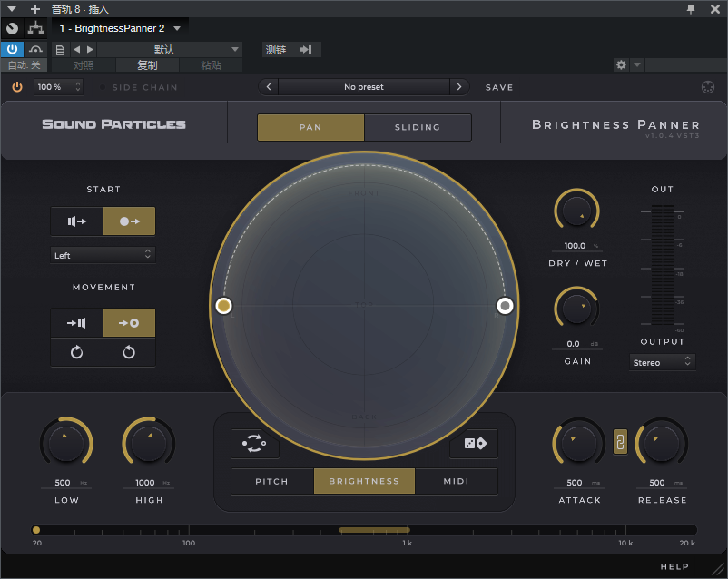The image size is (728, 579).
Task: Click the circular options icon top right
Action: 707,87
